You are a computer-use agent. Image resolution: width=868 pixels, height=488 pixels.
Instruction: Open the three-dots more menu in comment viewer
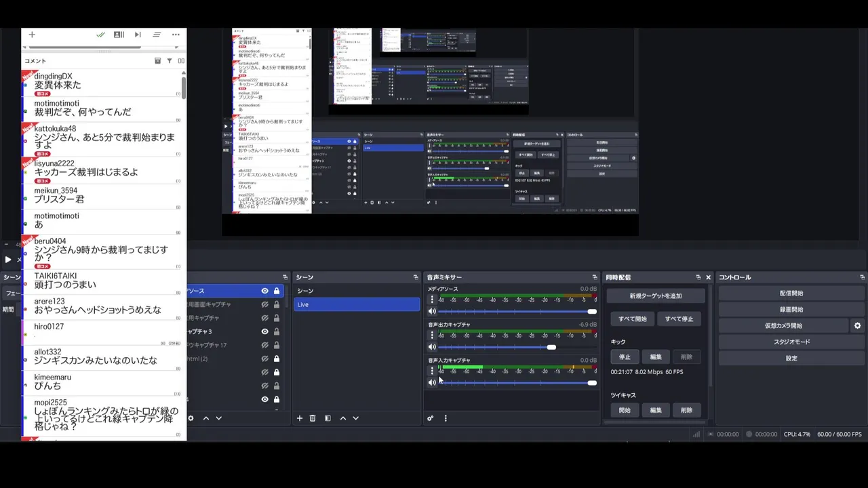[176, 35]
